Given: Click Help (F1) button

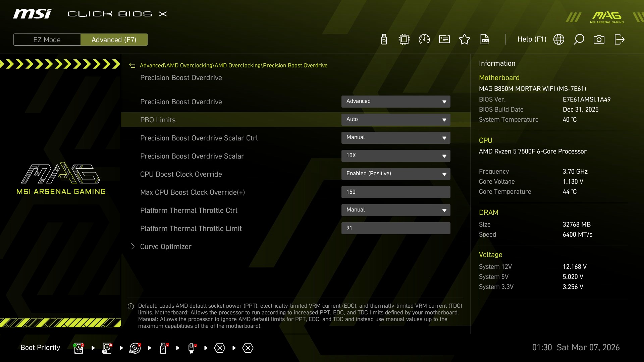Looking at the screenshot, I should coord(532,40).
